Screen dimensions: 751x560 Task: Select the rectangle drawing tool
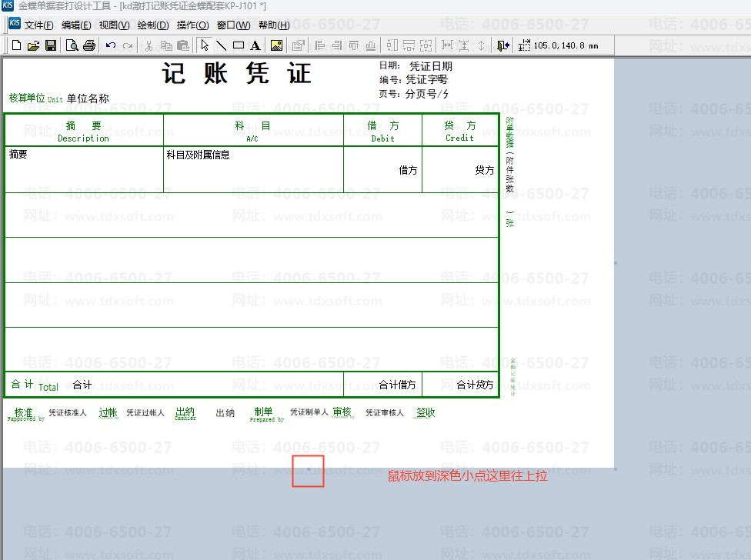[x=238, y=45]
